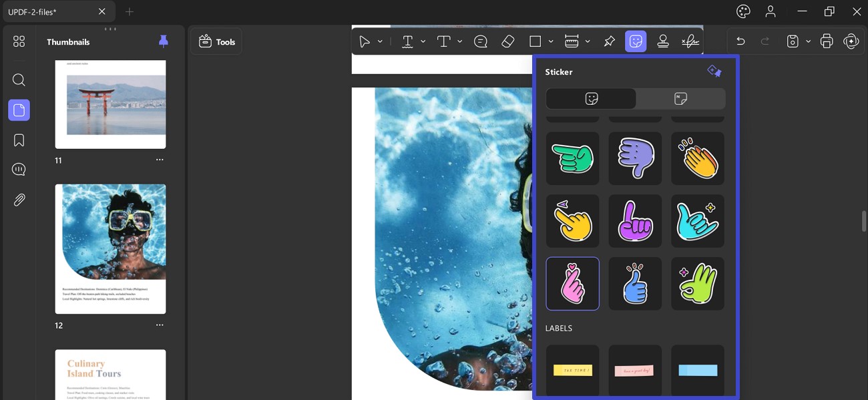This screenshot has width=868, height=400.
Task: Select the Eraser tool
Action: [507, 41]
